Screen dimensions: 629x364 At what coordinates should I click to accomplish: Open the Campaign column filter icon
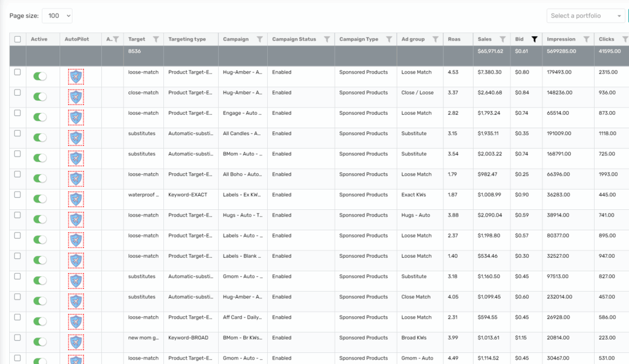point(260,39)
